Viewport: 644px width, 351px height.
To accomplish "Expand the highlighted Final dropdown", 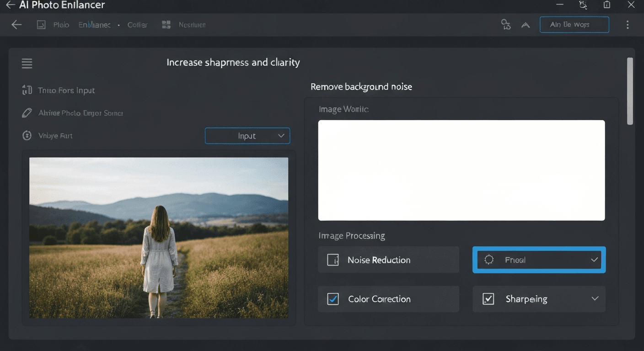I will tap(594, 260).
